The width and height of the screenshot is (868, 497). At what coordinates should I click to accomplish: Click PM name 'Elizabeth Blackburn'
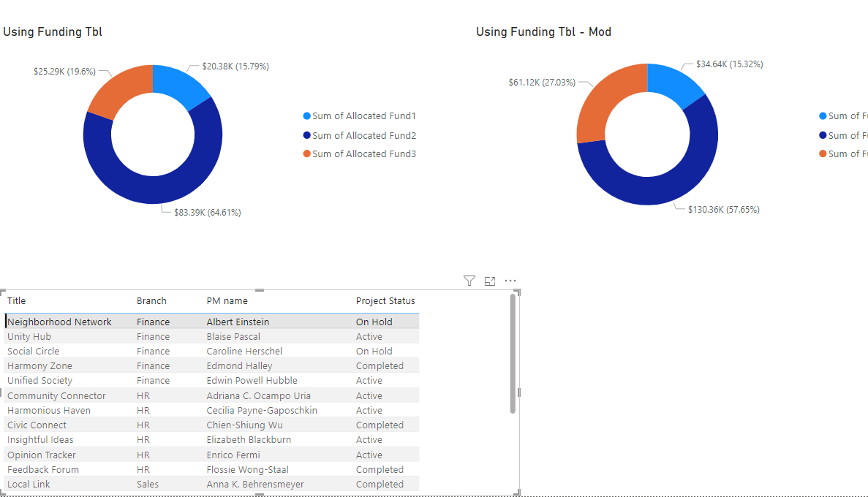pos(249,439)
